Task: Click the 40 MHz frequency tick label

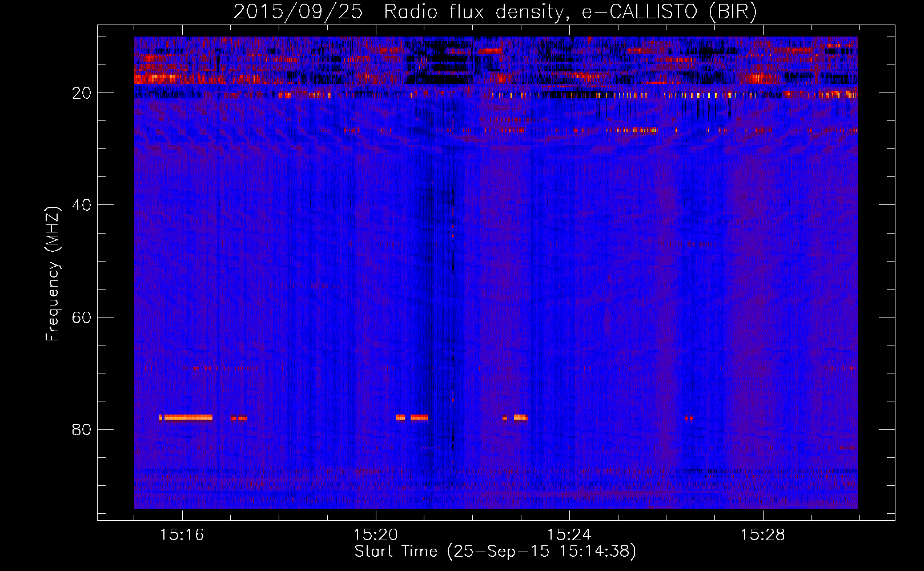Action: click(x=82, y=205)
